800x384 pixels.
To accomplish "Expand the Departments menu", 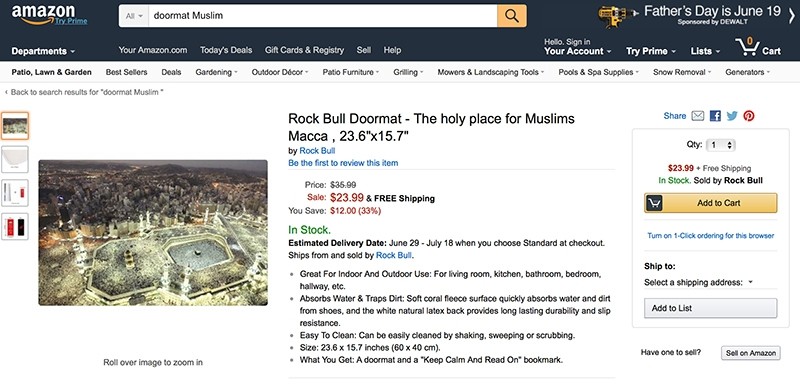I will pyautogui.click(x=43, y=51).
